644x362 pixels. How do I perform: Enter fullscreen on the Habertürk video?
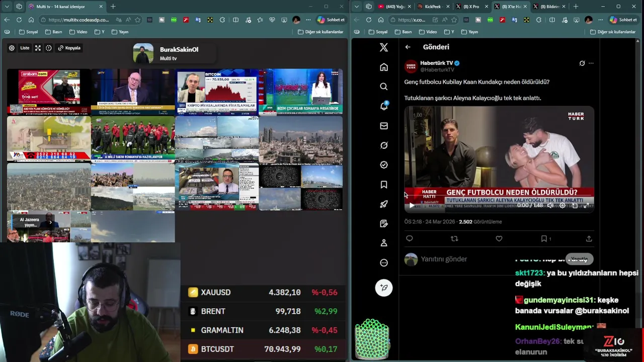(x=587, y=205)
